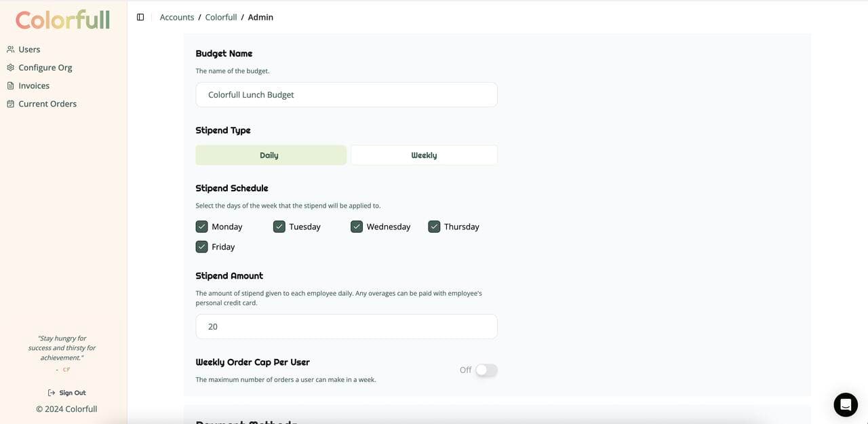
Task: Open Invoices using the document icon
Action: pos(9,85)
